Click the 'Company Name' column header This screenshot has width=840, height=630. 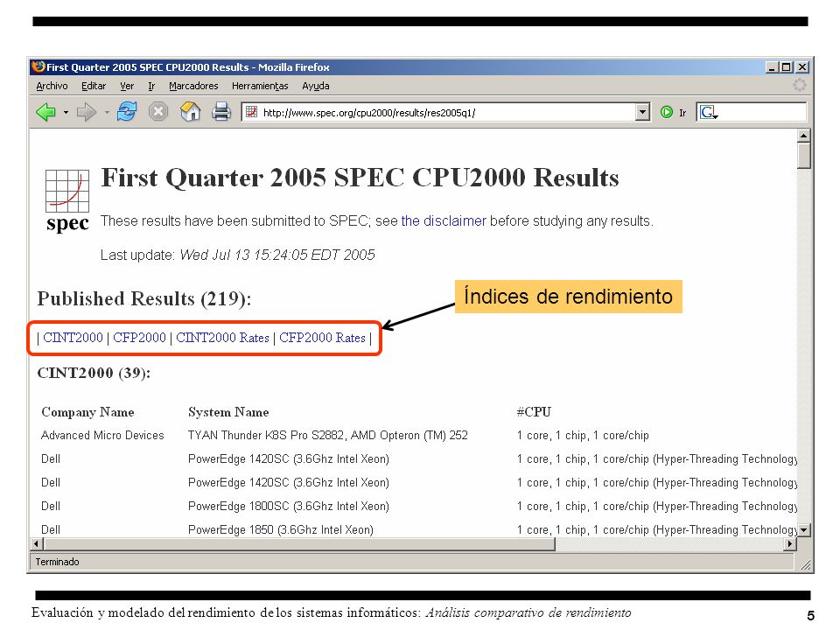(87, 412)
